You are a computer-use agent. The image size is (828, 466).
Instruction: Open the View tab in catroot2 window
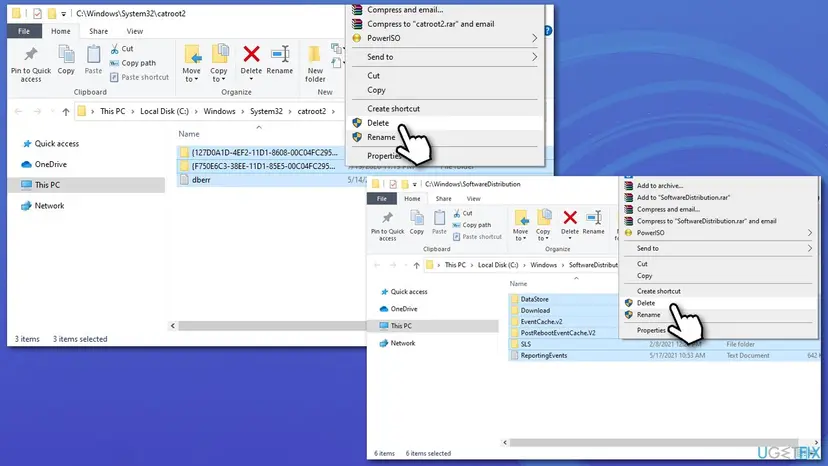(x=135, y=31)
